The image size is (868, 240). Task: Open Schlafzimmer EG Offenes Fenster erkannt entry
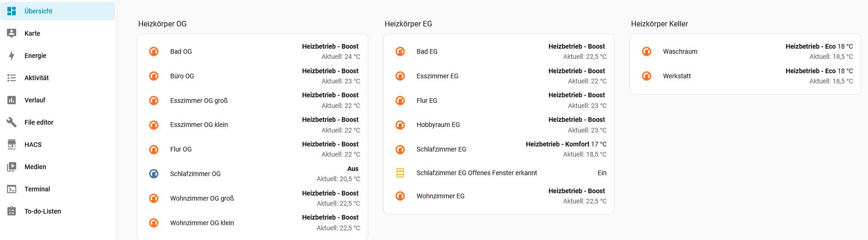pos(477,173)
